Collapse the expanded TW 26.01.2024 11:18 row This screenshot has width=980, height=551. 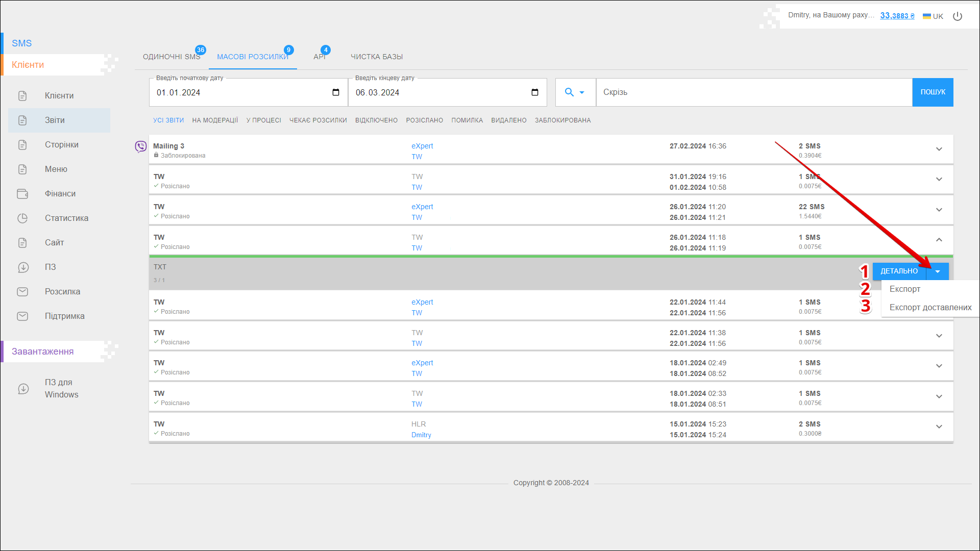point(939,240)
